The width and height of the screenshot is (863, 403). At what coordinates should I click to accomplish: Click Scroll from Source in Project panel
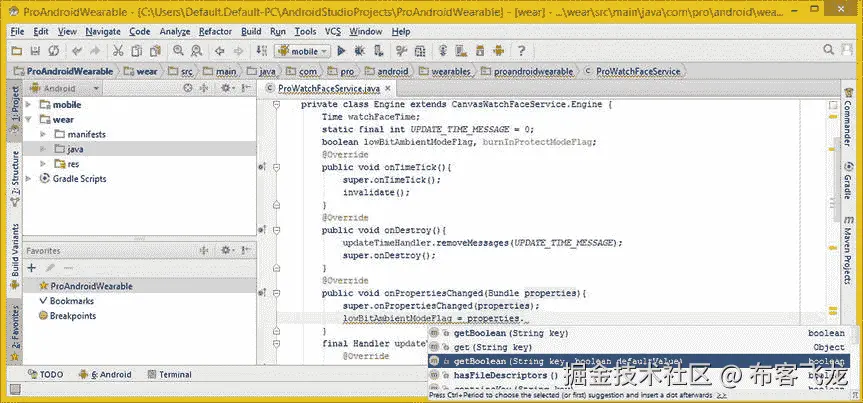pos(188,88)
